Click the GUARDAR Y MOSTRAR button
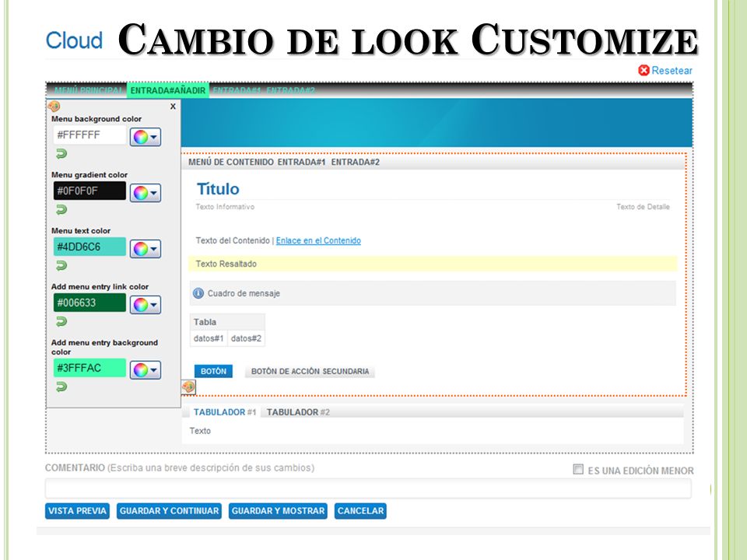Screen dimensions: 747x560 [278, 511]
